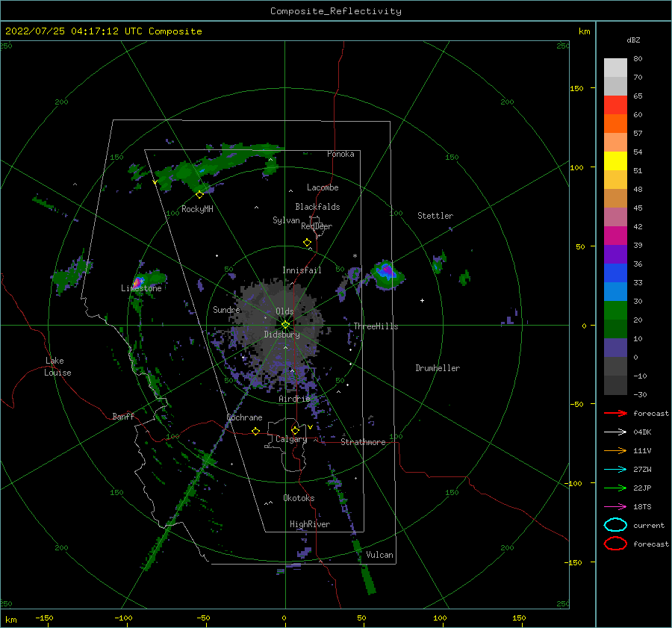
Task: Select the red 60-65 dBZ swatch
Action: click(615, 105)
